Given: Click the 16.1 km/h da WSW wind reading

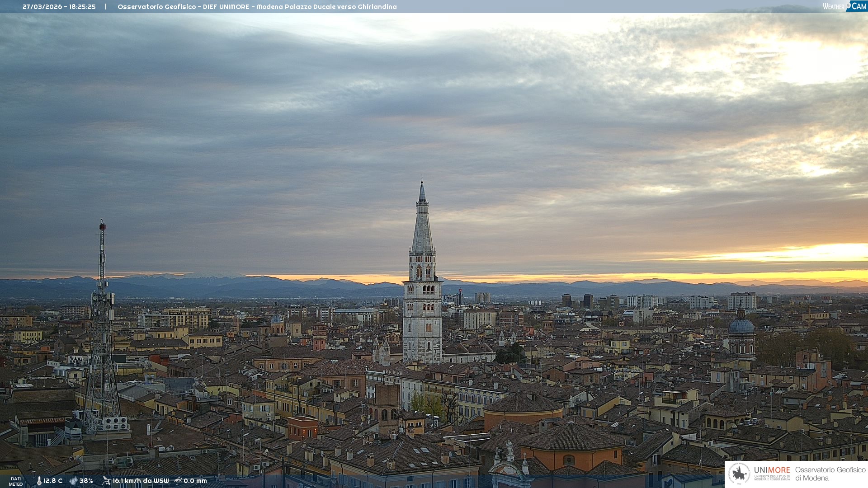Looking at the screenshot, I should (x=141, y=481).
